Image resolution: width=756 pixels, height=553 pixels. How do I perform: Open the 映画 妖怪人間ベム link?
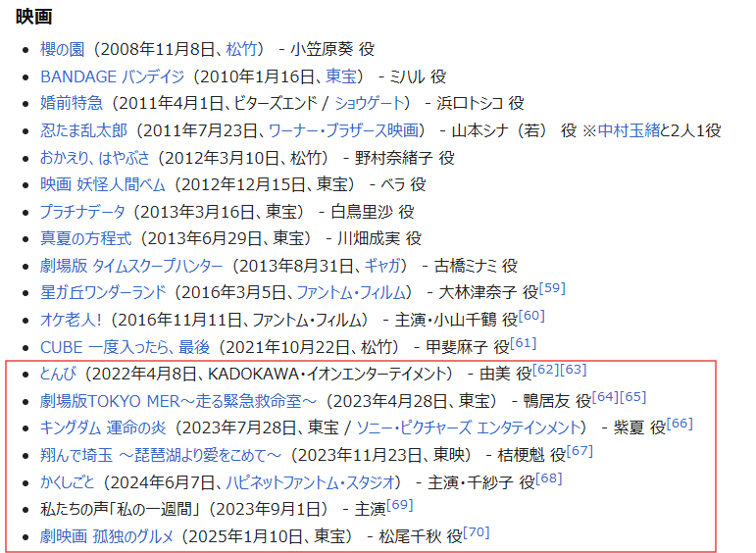103,184
